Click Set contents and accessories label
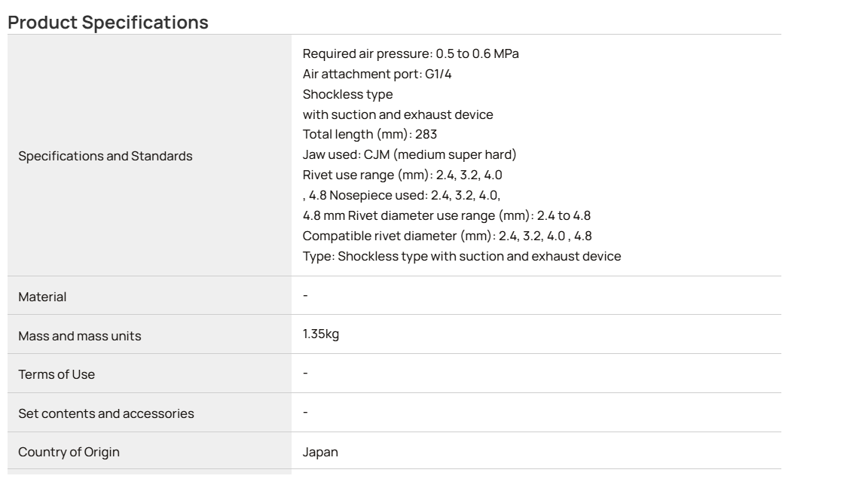Screen dimensions: 868x488 tap(106, 413)
